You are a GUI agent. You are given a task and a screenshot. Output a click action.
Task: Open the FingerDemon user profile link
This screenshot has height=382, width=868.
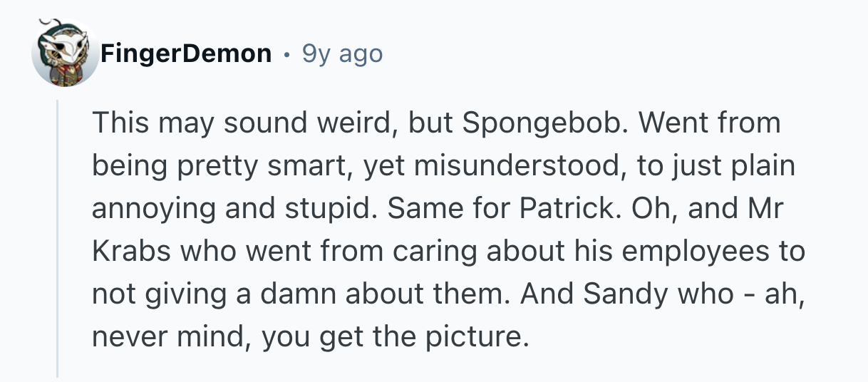(x=186, y=53)
